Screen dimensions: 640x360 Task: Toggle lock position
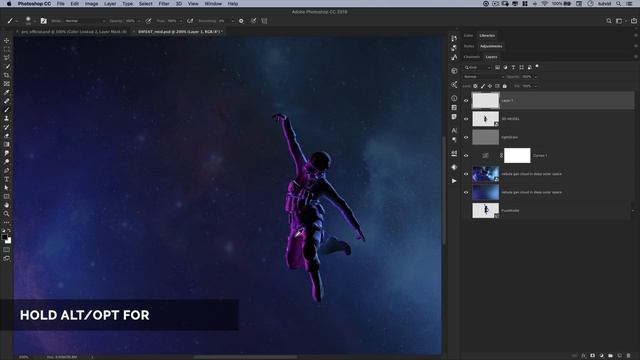click(x=490, y=86)
